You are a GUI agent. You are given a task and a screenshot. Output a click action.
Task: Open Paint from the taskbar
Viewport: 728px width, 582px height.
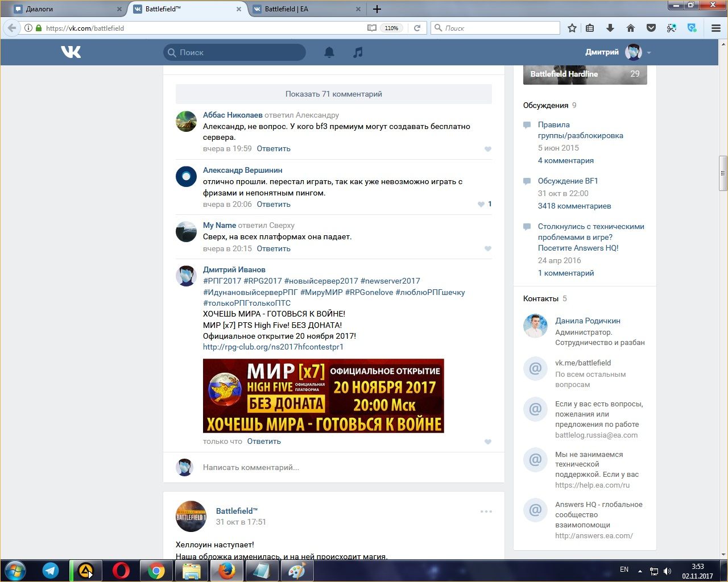pyautogui.click(x=297, y=571)
